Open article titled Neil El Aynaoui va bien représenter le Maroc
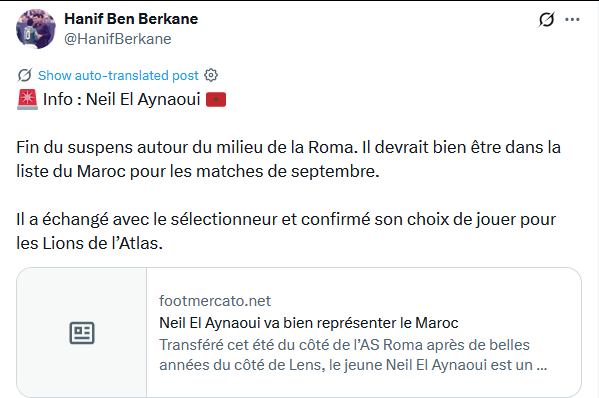Viewport: 599px width, 398px height. click(x=309, y=323)
